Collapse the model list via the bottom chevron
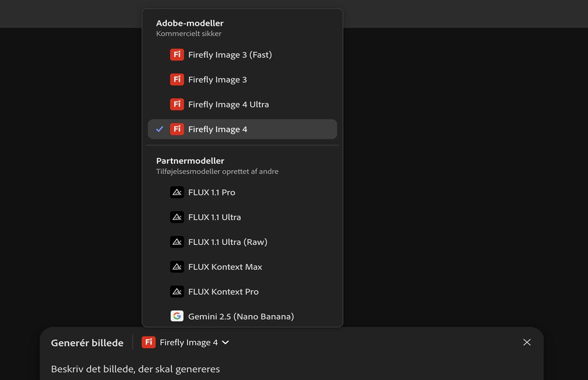This screenshot has width=588, height=380. click(x=225, y=342)
